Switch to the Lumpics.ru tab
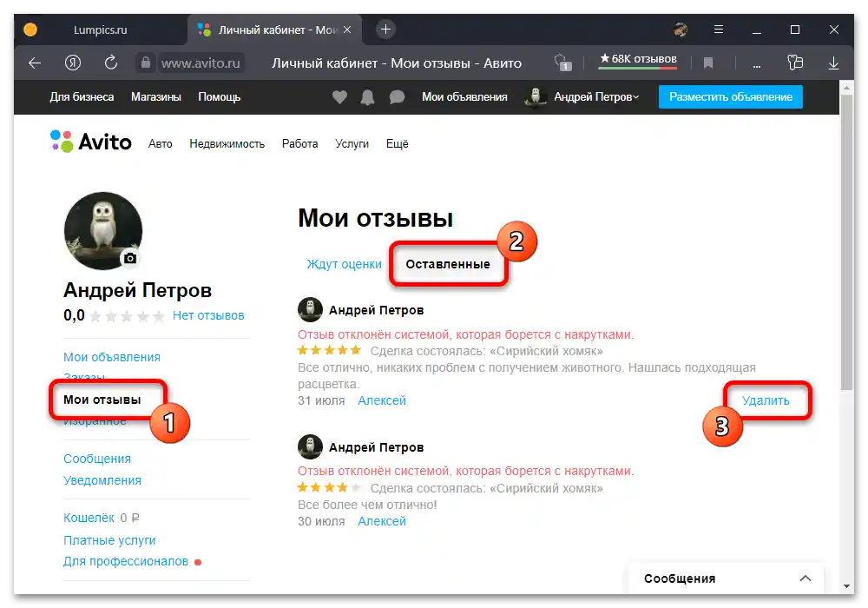This screenshot has height=608, width=868. pyautogui.click(x=100, y=30)
